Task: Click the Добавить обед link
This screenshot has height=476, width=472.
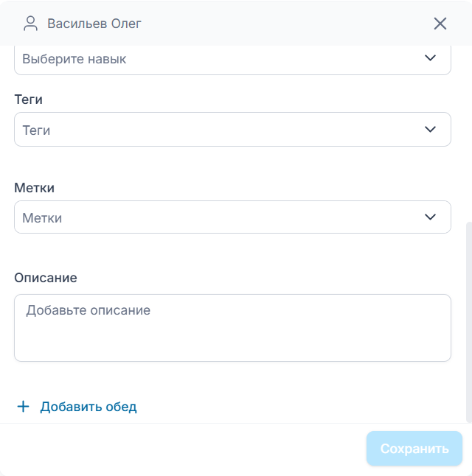Action: tap(88, 407)
